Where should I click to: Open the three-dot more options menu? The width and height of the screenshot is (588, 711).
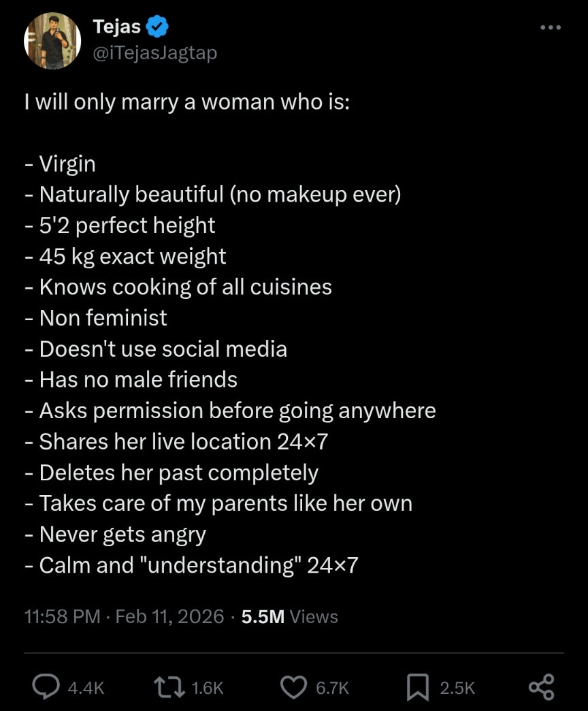click(550, 28)
